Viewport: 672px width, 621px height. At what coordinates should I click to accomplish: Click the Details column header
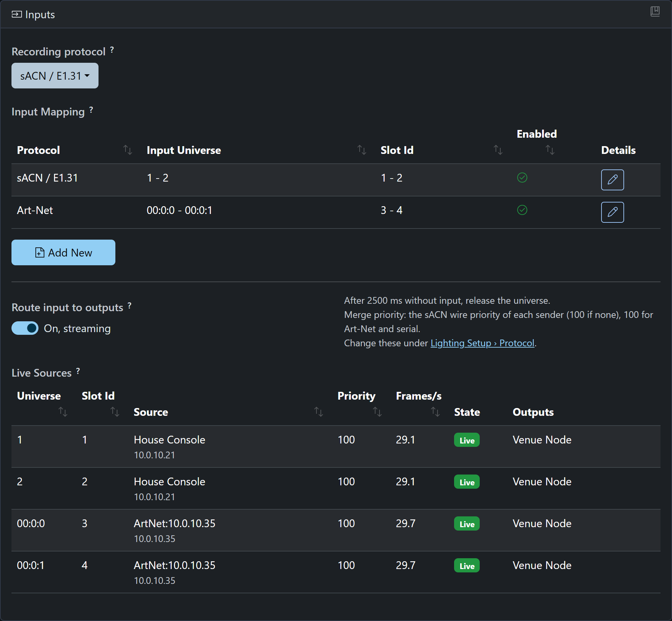tap(618, 150)
